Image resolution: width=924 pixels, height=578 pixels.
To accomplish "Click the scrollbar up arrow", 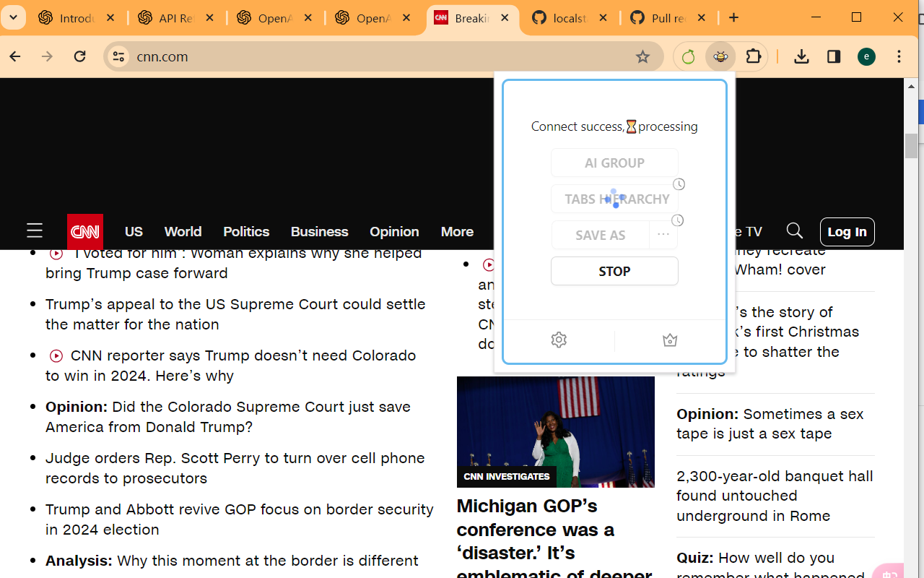I will [911, 86].
